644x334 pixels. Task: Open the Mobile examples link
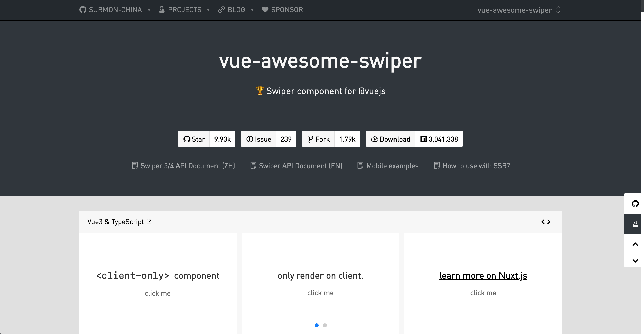click(x=388, y=166)
